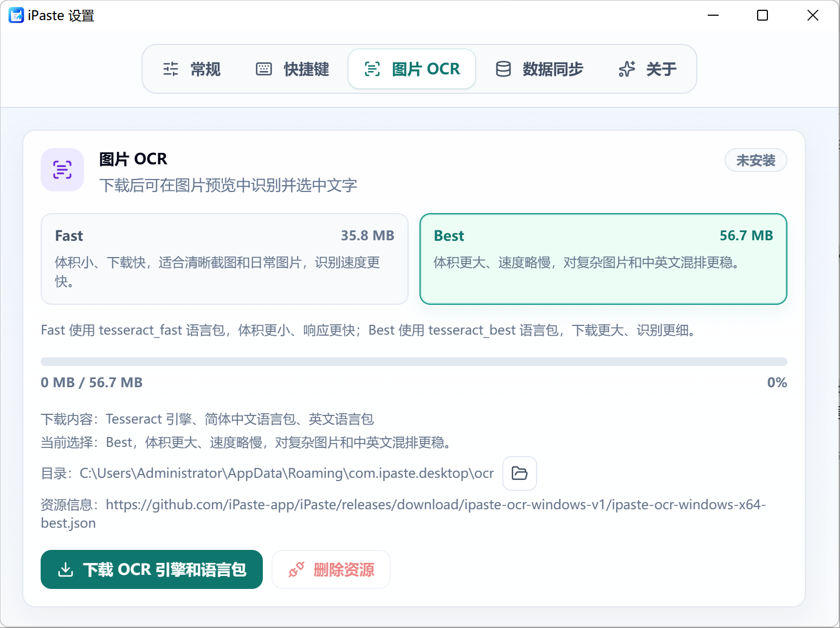
Task: Click 下载 OCR 引擎和语言包 download button
Action: click(x=152, y=569)
